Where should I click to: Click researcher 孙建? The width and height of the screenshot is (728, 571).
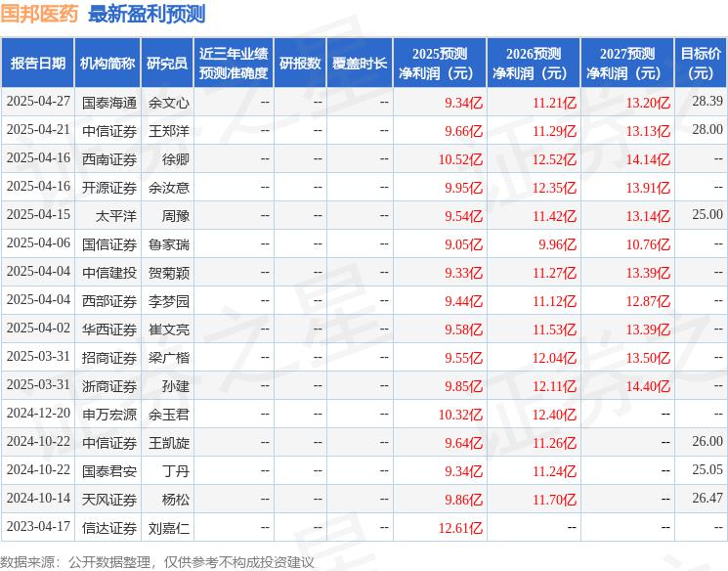click(176, 385)
